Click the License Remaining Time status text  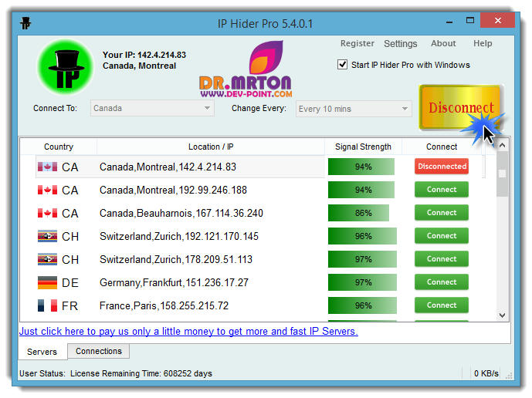coord(141,373)
